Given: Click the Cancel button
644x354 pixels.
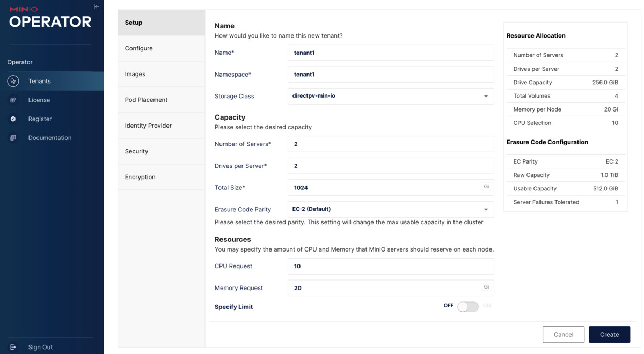Looking at the screenshot, I should (x=563, y=334).
